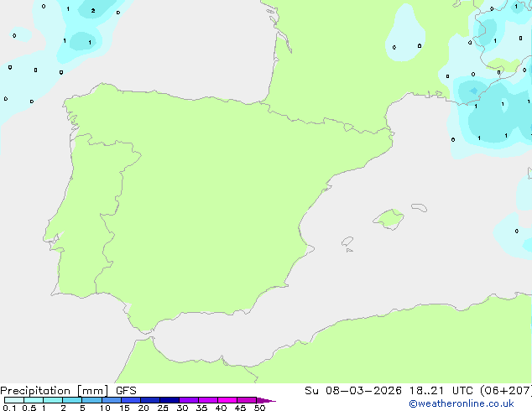The width and height of the screenshot is (532, 411).
Task: Click the over-50 mm arrow tip of legend
Action: tap(266, 400)
